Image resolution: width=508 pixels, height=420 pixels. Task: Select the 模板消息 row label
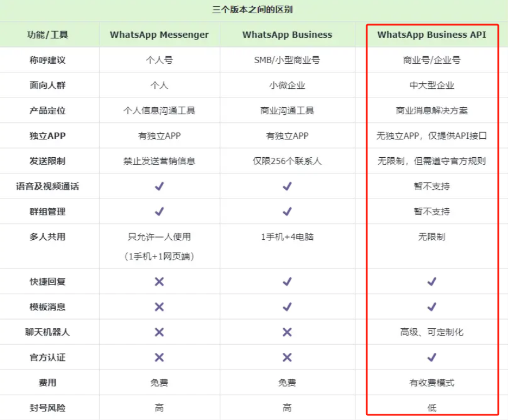48,307
